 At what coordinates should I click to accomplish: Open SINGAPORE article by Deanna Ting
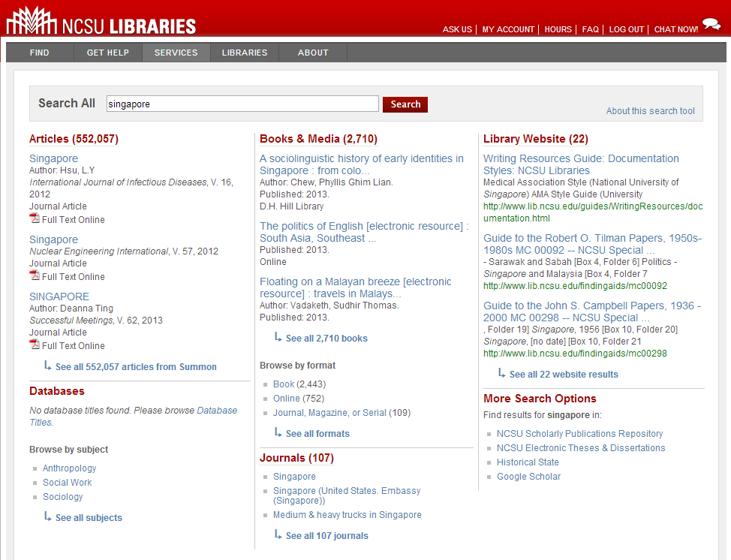pyautogui.click(x=59, y=297)
